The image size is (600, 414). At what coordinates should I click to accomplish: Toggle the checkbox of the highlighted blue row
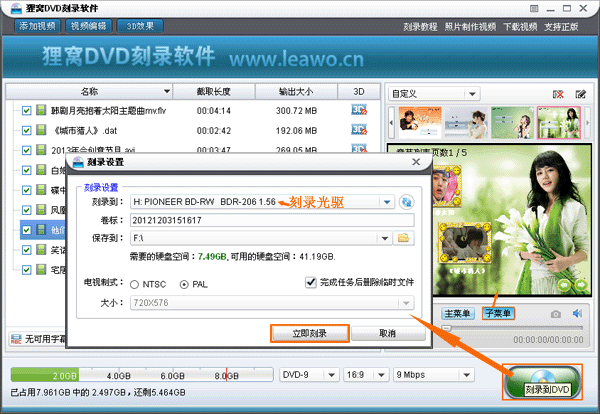point(26,230)
